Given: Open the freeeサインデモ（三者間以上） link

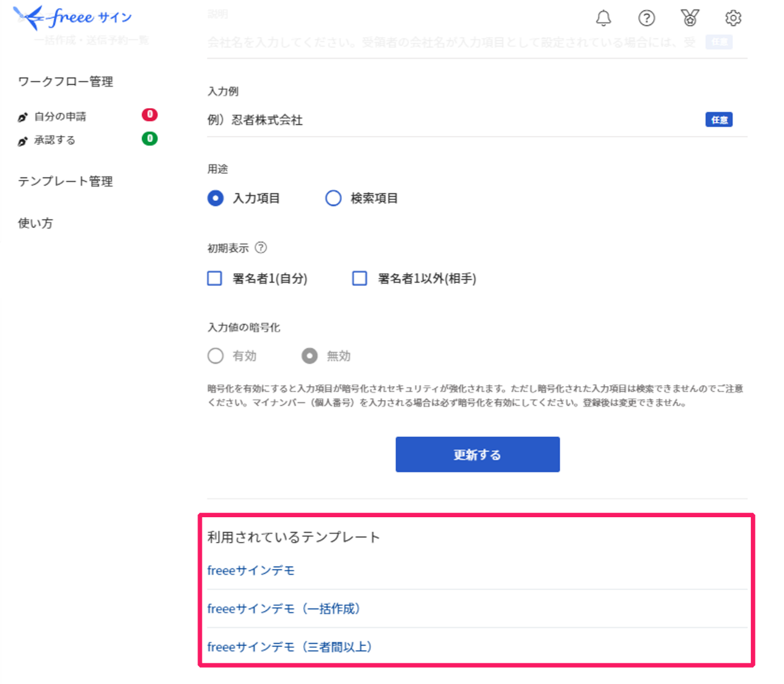Looking at the screenshot, I should 290,647.
